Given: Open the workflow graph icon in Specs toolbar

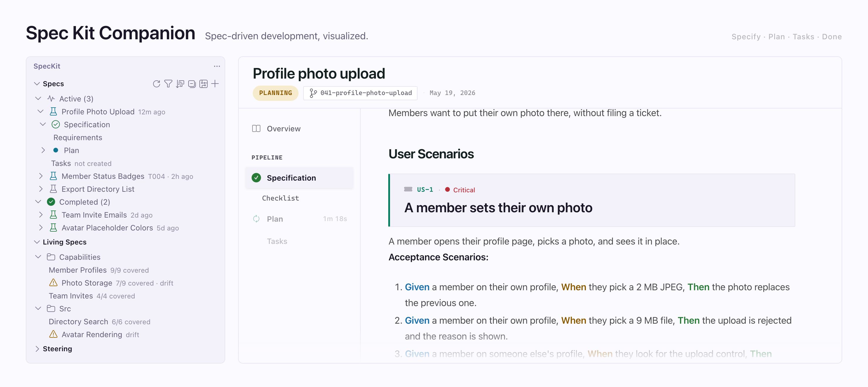Looking at the screenshot, I should 204,84.
